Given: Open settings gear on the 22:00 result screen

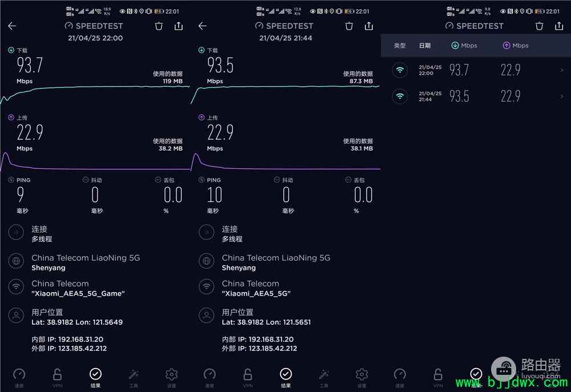Looking at the screenshot, I should coord(171,377).
